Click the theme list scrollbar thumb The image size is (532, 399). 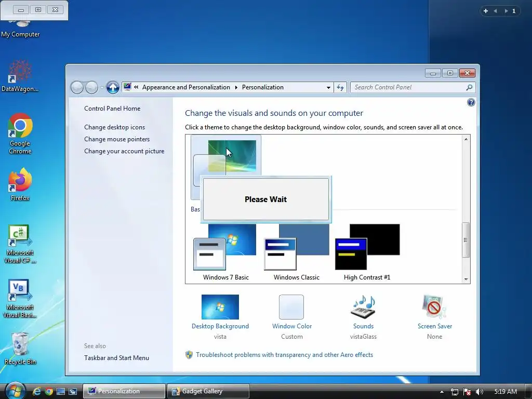(x=466, y=240)
